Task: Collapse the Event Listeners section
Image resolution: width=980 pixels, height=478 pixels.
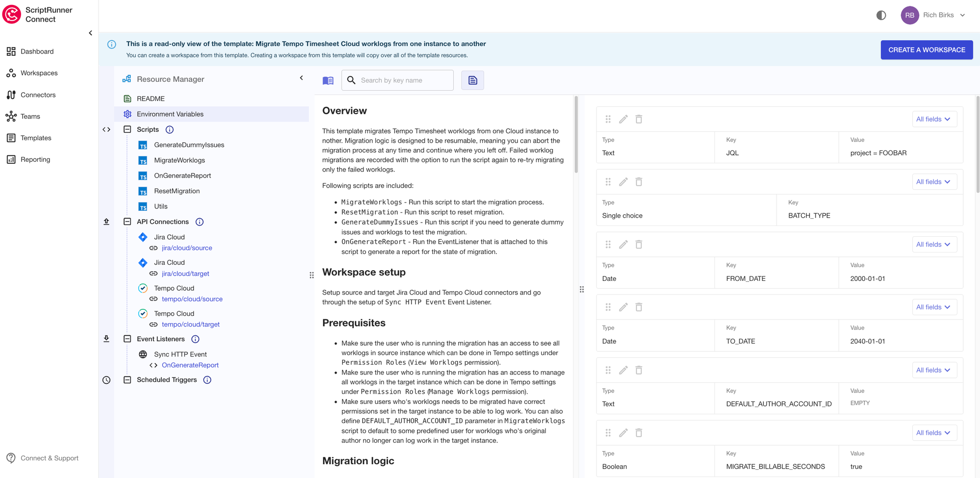Action: 127,339
